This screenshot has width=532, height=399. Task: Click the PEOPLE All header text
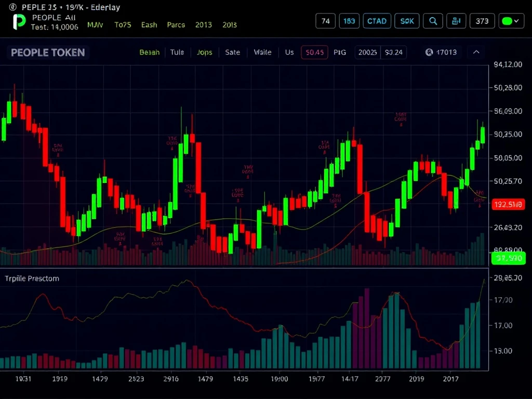[x=54, y=18]
